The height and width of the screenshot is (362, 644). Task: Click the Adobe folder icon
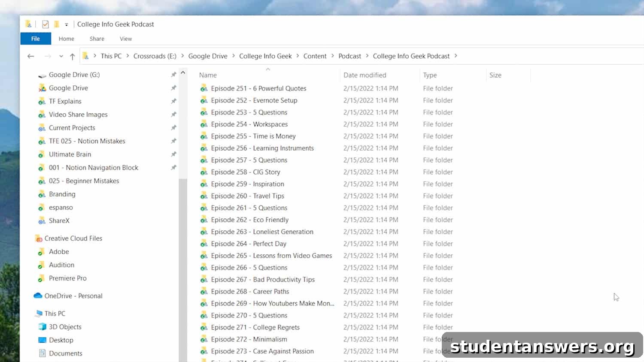[x=42, y=252]
